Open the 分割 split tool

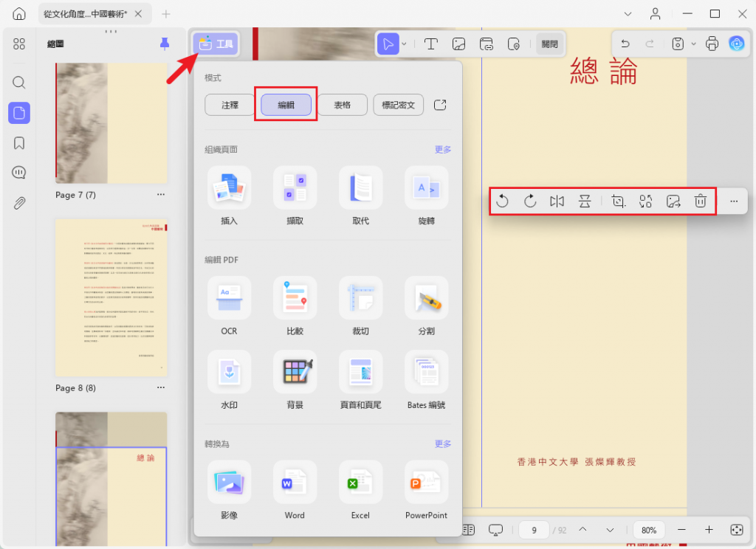tap(426, 298)
